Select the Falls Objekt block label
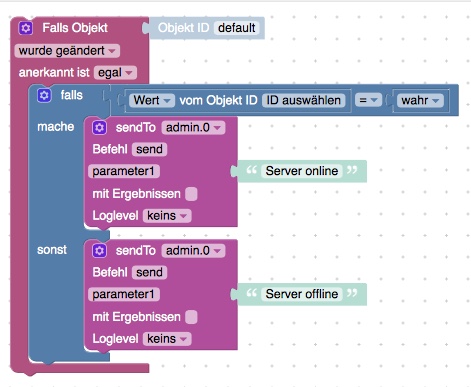The image size is (471, 387). click(75, 28)
